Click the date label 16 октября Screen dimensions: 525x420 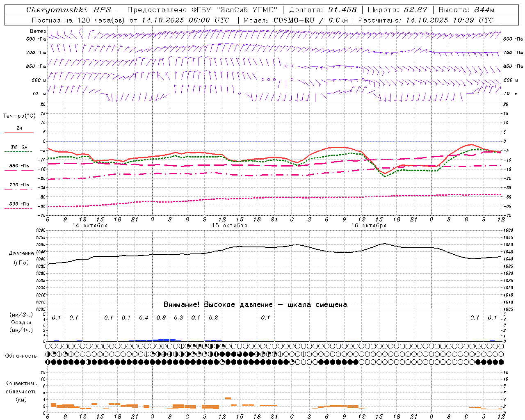click(369, 226)
